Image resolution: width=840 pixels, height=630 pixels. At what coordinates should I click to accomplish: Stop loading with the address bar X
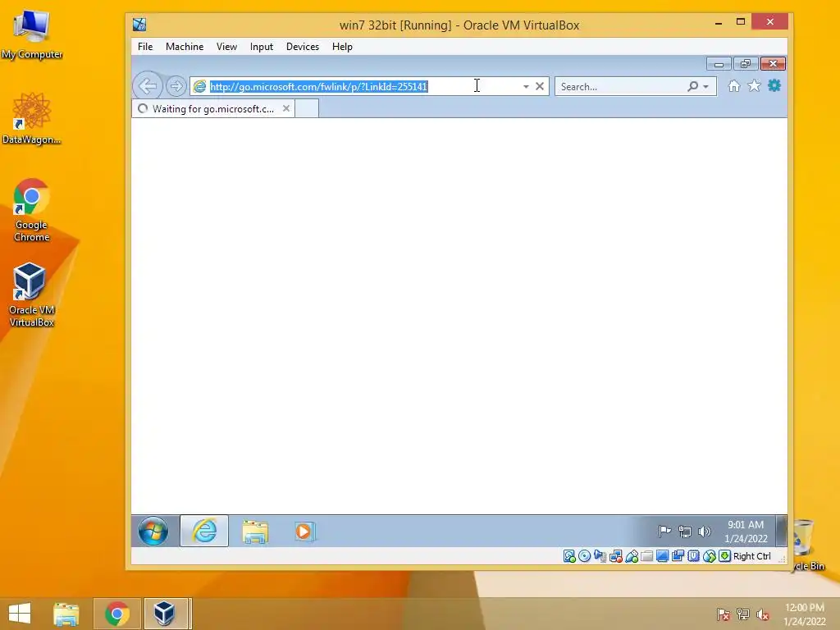pyautogui.click(x=540, y=86)
